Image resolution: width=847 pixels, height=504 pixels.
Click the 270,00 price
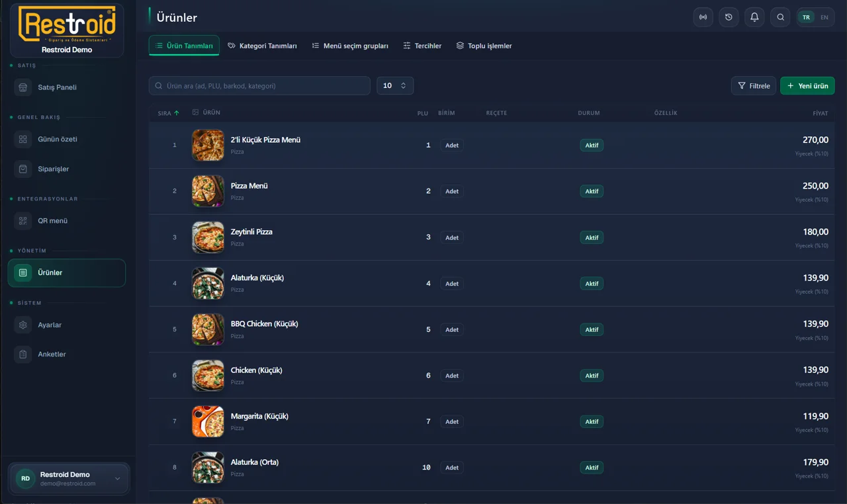(x=815, y=140)
